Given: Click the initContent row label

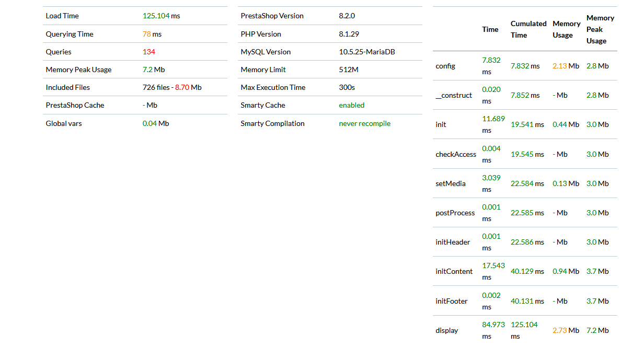Looking at the screenshot, I should tap(454, 271).
